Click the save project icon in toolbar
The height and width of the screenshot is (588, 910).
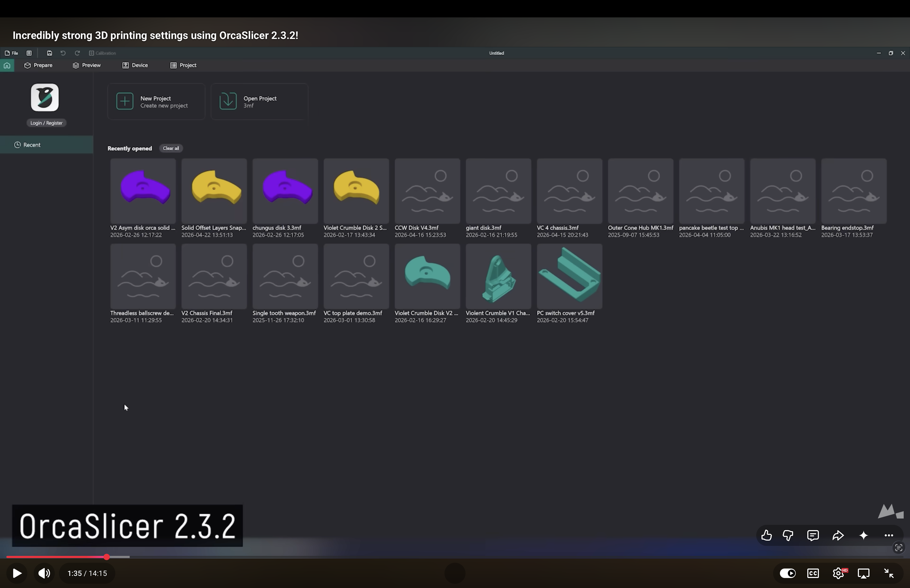coord(49,53)
